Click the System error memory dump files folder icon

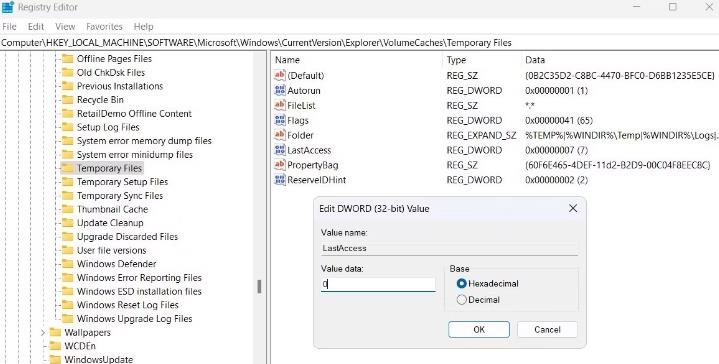(x=67, y=141)
